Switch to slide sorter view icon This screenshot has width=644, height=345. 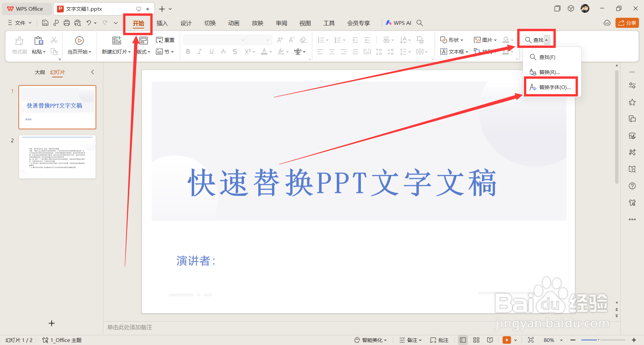tap(476, 340)
